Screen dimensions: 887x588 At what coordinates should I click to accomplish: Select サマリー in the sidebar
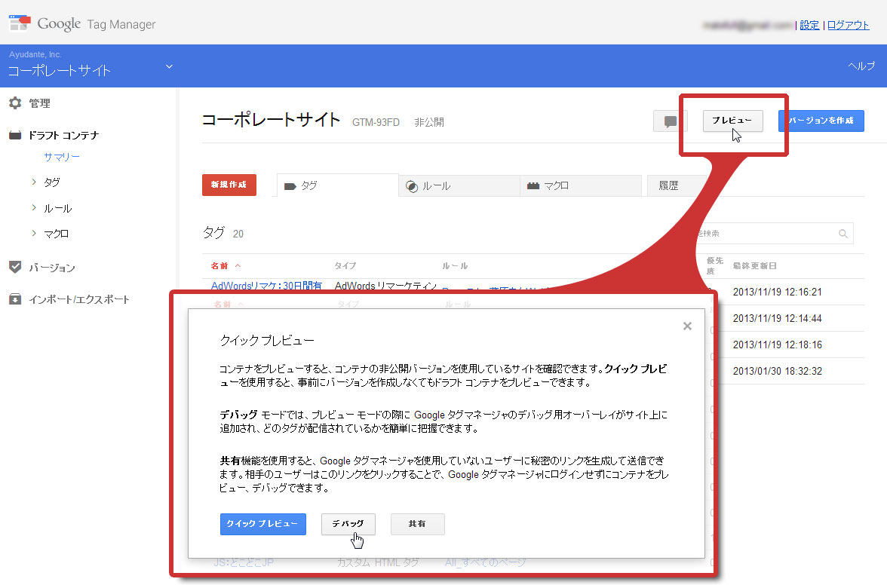coord(62,157)
